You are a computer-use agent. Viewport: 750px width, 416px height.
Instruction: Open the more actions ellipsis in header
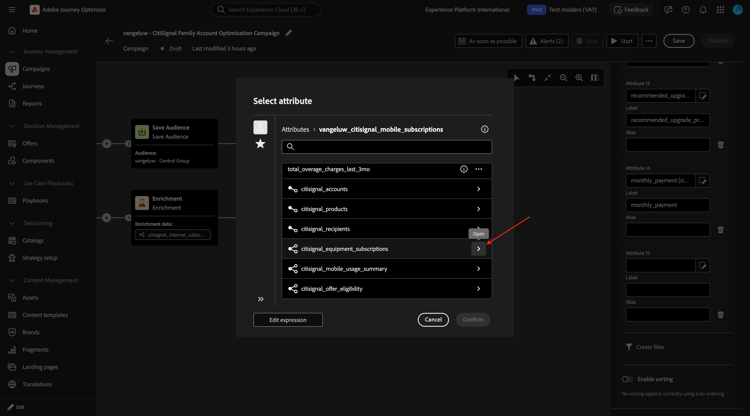point(649,41)
